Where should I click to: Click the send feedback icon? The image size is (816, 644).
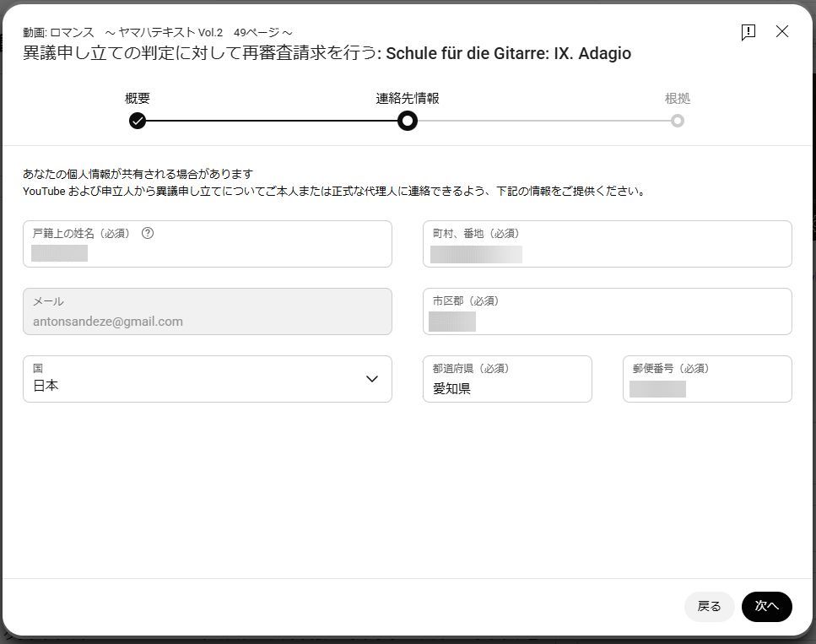[748, 32]
